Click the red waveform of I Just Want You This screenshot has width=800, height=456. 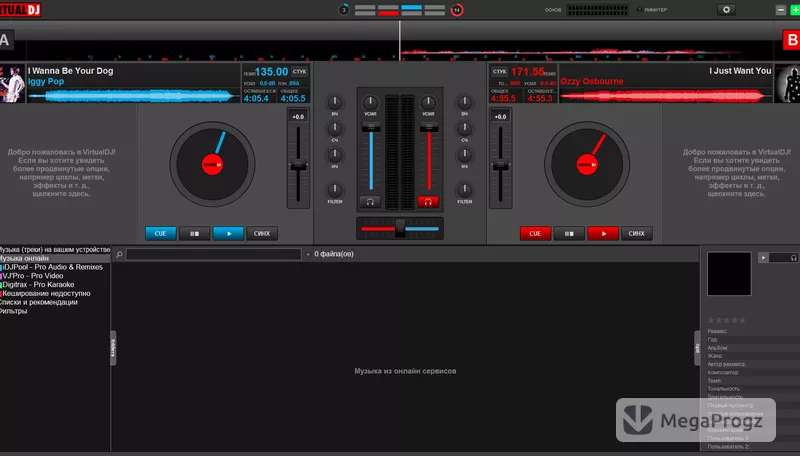tap(666, 95)
